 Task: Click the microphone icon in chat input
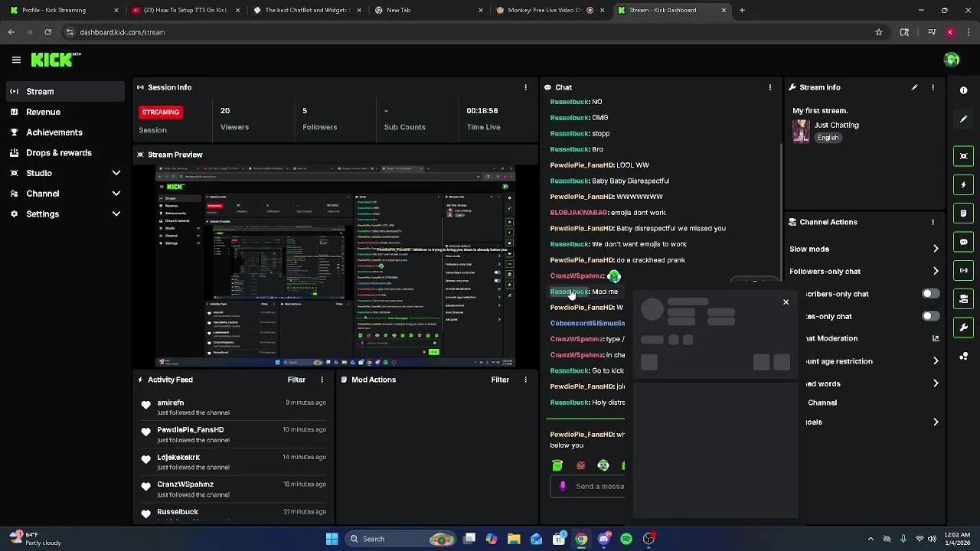[563, 486]
